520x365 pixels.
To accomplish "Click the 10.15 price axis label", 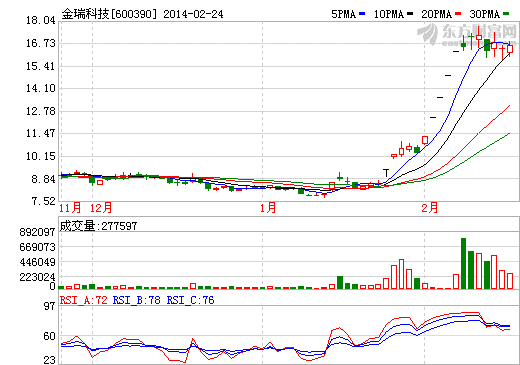I will pos(41,156).
